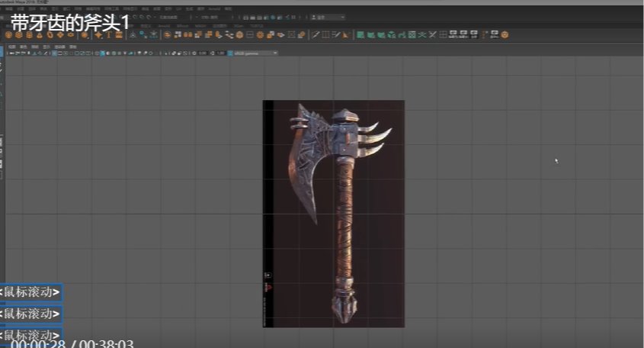Open the last viewport panel menu
Screen dimensions: 644x348
[x=72, y=46]
